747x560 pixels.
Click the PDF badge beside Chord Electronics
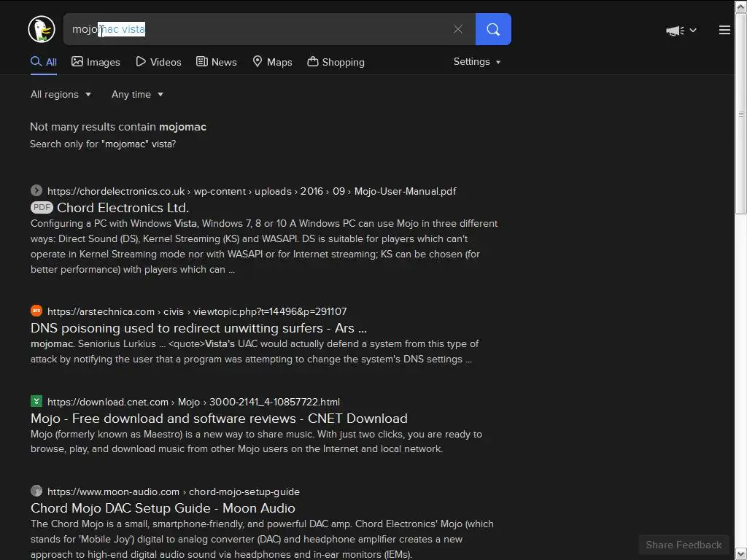42,208
